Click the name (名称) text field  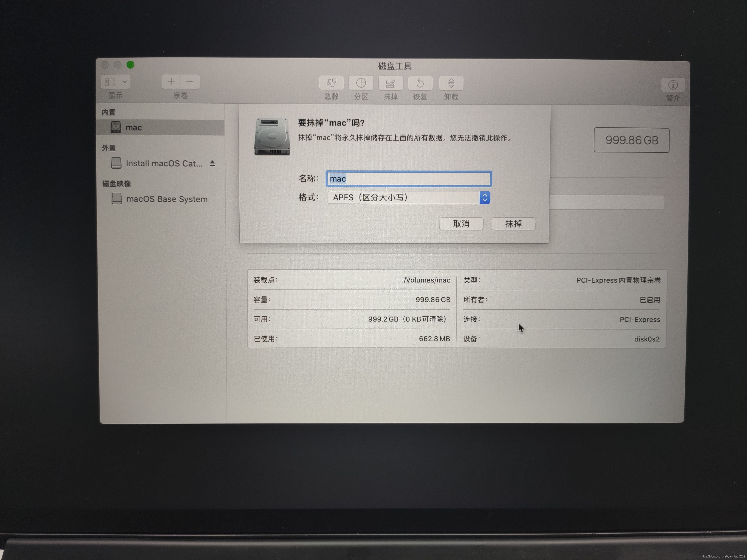[x=409, y=179]
